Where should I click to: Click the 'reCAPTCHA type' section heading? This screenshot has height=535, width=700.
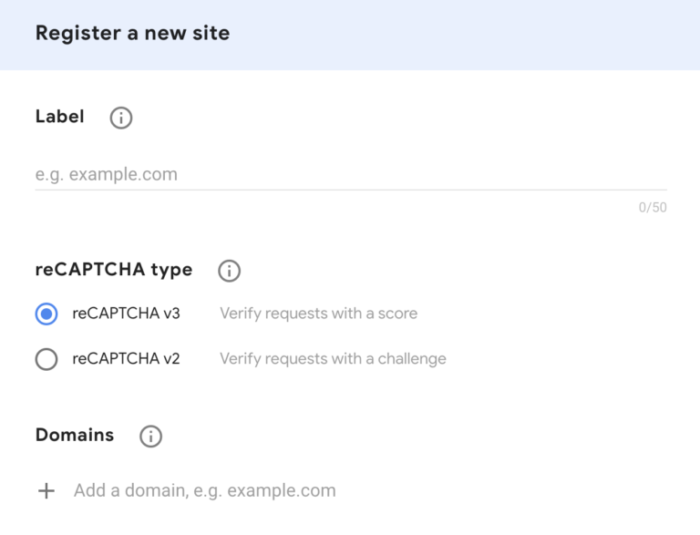point(113,270)
